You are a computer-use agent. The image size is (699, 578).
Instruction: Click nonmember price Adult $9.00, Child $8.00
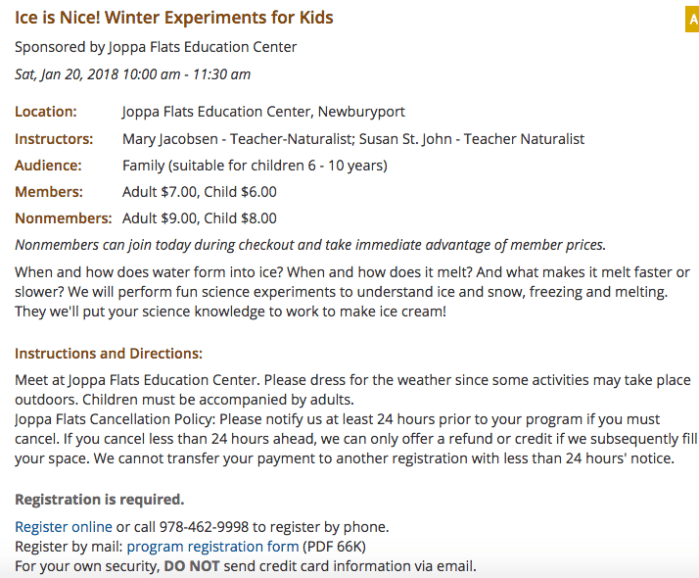pyautogui.click(x=199, y=218)
